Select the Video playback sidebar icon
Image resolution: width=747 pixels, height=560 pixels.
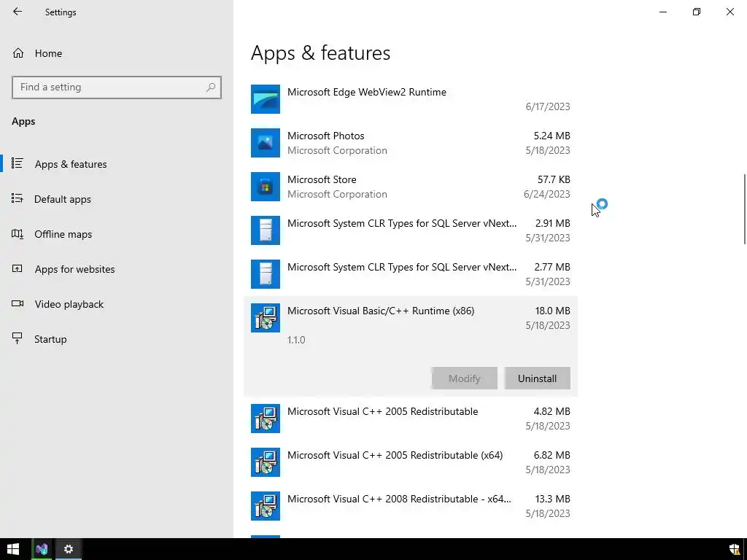[x=18, y=303]
